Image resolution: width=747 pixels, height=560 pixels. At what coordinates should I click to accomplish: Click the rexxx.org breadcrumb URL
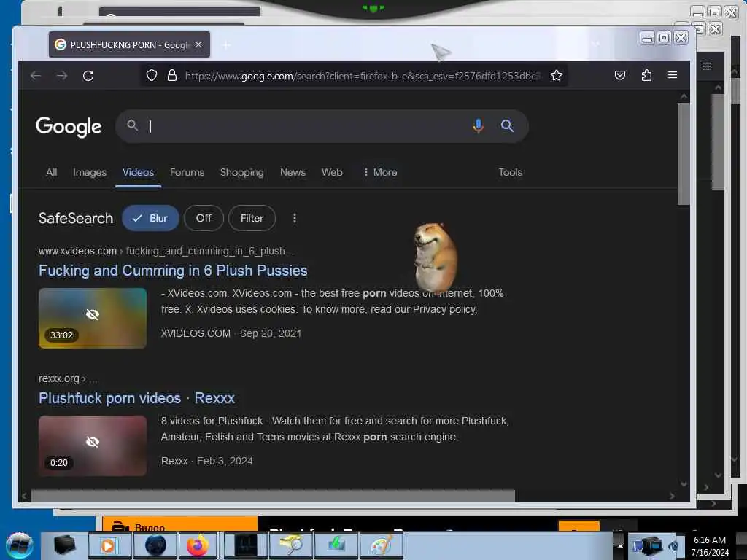pos(59,378)
